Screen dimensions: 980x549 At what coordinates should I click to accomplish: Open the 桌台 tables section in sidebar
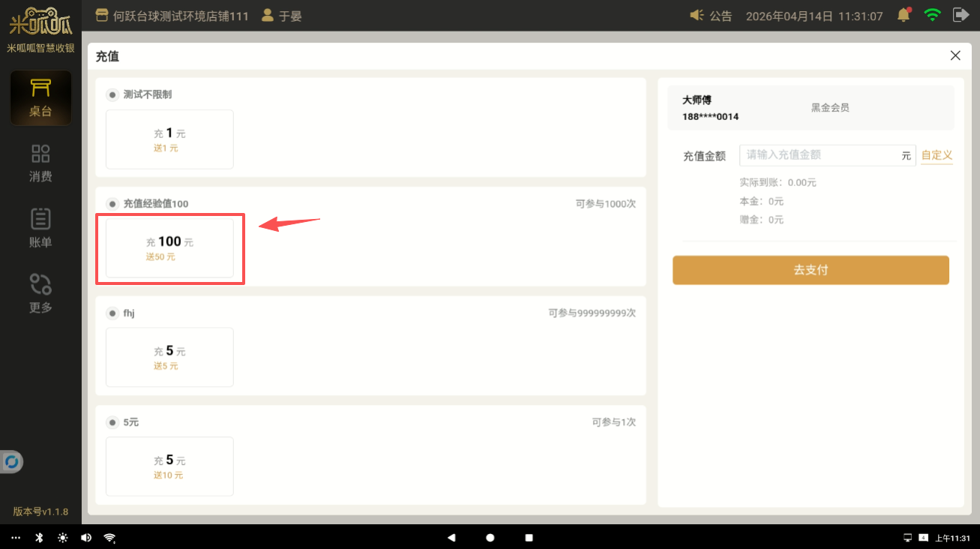tap(40, 97)
